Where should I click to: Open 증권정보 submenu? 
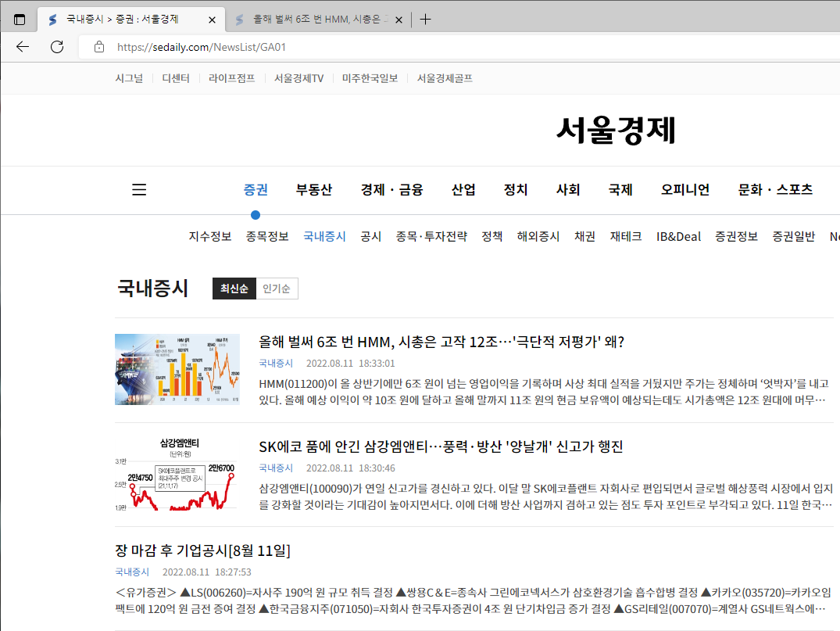(737, 236)
